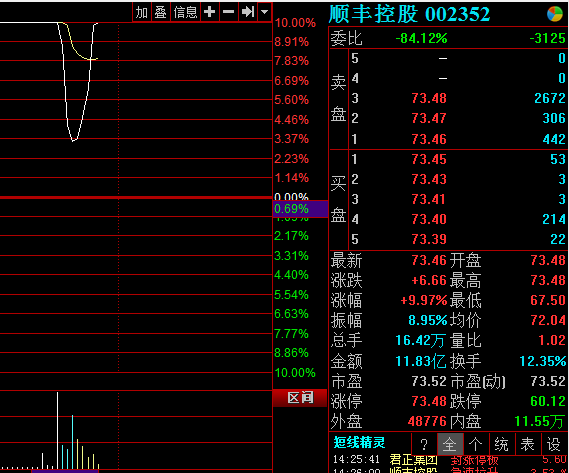Click sell level 1 price 73.46
569x473 pixels.
point(429,139)
